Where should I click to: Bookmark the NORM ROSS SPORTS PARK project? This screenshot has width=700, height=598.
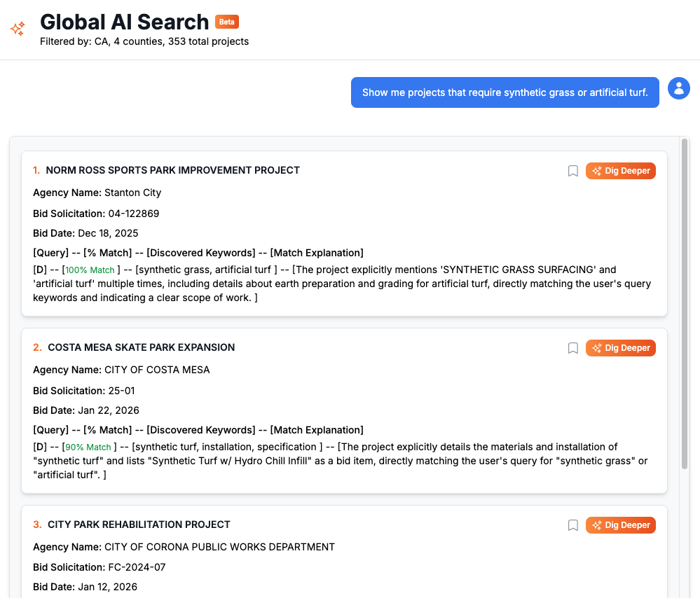click(x=572, y=171)
